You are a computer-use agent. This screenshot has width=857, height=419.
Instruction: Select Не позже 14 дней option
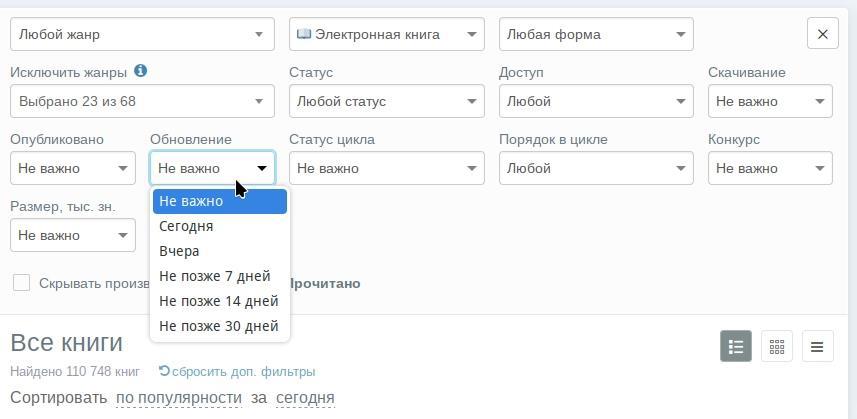pos(218,301)
